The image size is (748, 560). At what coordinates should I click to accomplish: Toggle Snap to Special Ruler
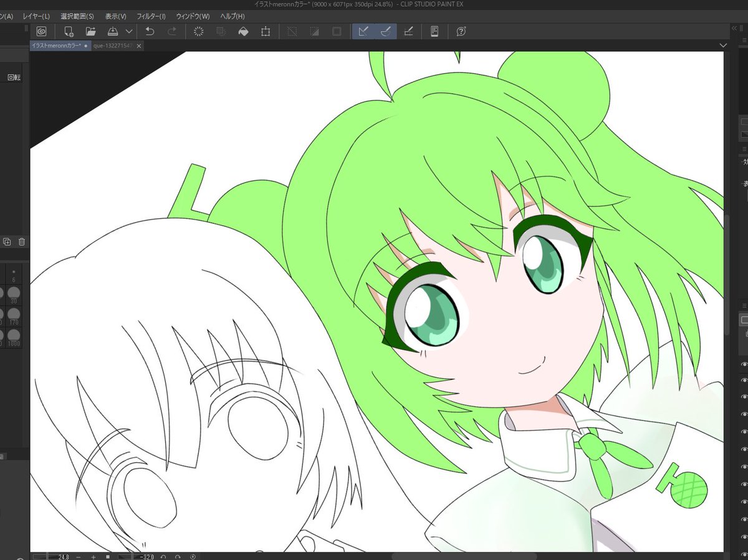pyautogui.click(x=386, y=31)
